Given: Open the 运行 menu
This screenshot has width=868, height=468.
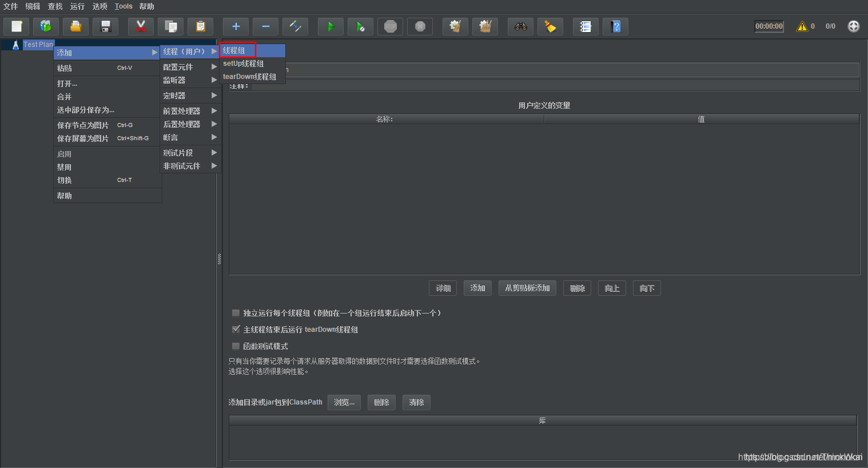Looking at the screenshot, I should tap(78, 6).
